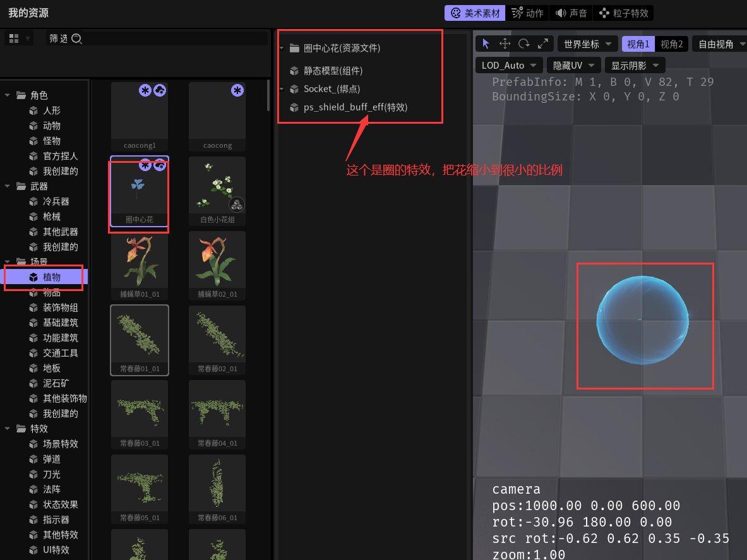This screenshot has height=560, width=747.
Task: Select 视角1 view toggle
Action: pos(638,44)
